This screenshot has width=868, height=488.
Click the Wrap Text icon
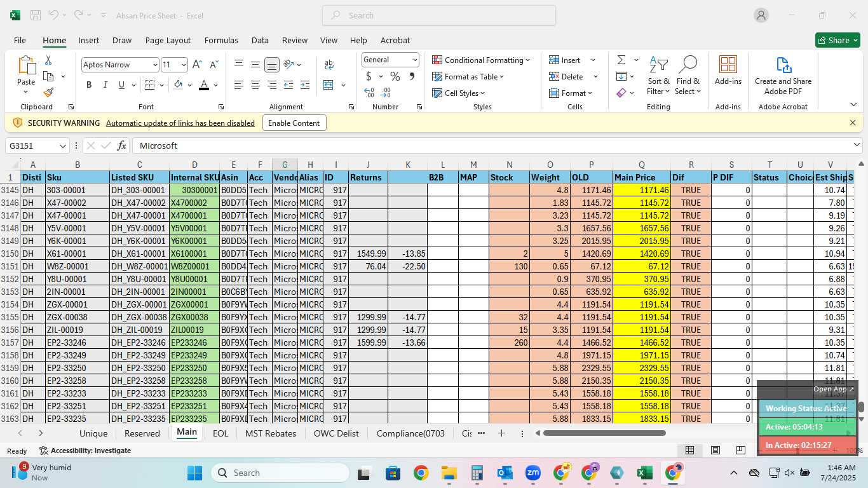(329, 65)
